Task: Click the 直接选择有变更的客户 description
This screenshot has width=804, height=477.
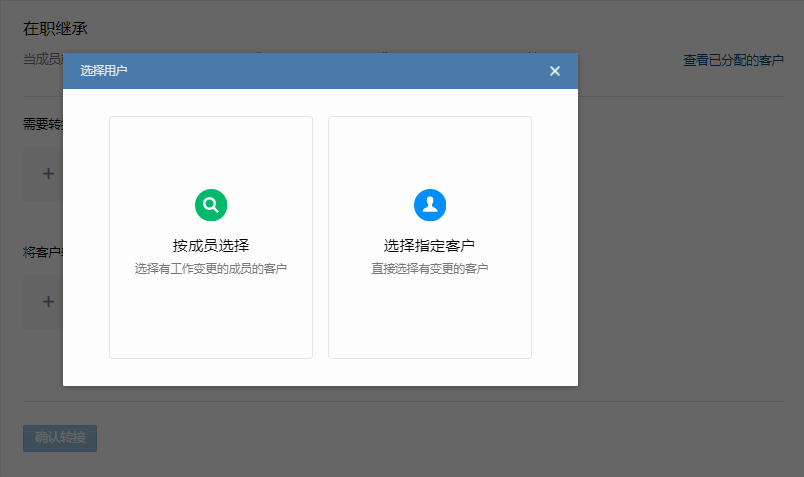Action: point(429,269)
